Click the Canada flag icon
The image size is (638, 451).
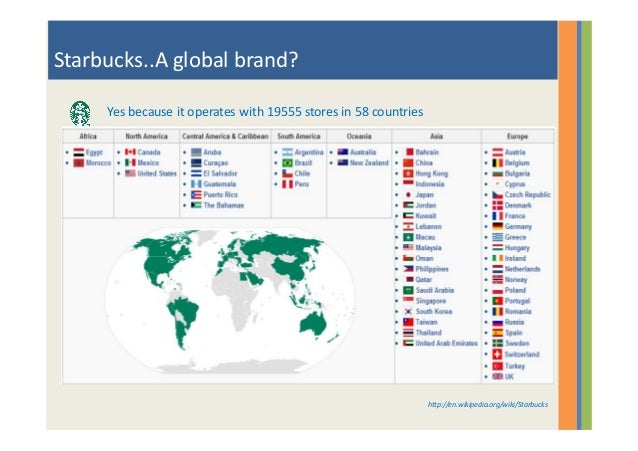click(x=130, y=152)
